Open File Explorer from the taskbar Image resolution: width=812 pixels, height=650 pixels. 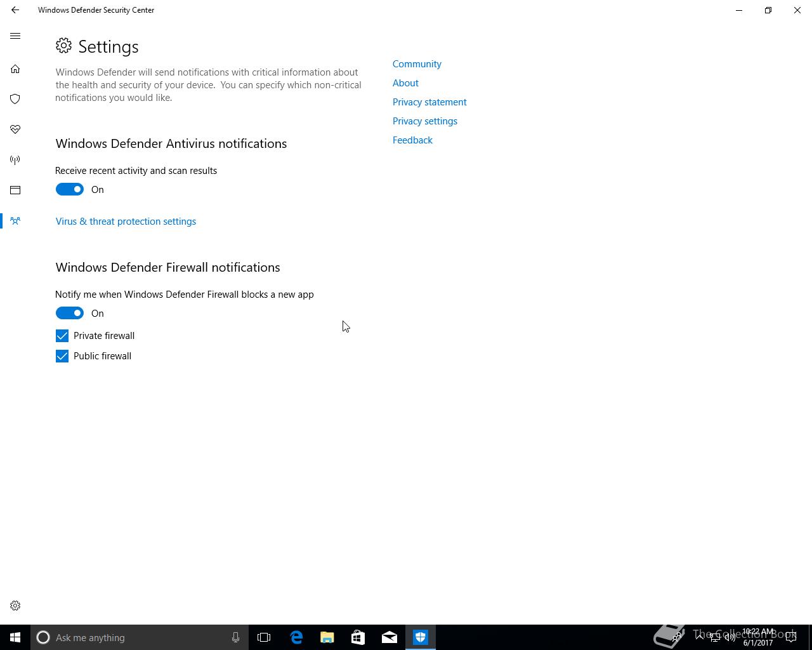[x=327, y=637]
